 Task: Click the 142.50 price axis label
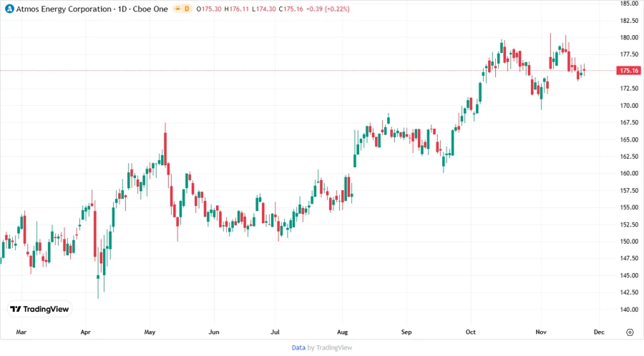[x=629, y=292]
